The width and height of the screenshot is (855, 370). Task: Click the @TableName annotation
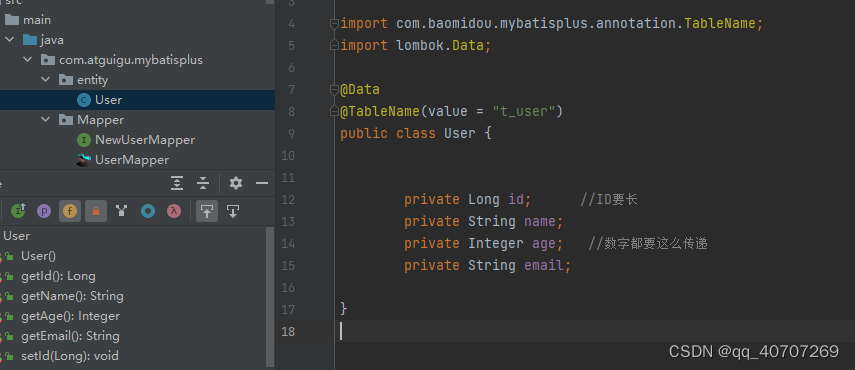[380, 112]
